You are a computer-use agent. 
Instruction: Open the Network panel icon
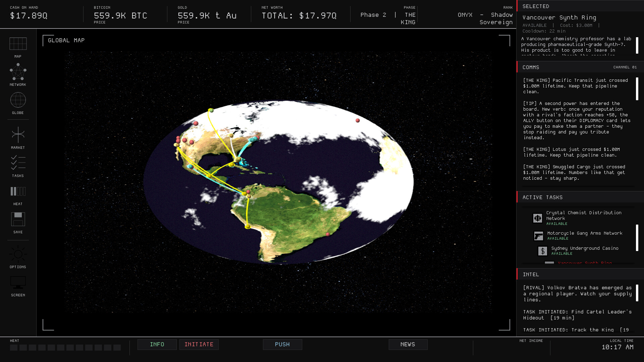[x=18, y=72]
